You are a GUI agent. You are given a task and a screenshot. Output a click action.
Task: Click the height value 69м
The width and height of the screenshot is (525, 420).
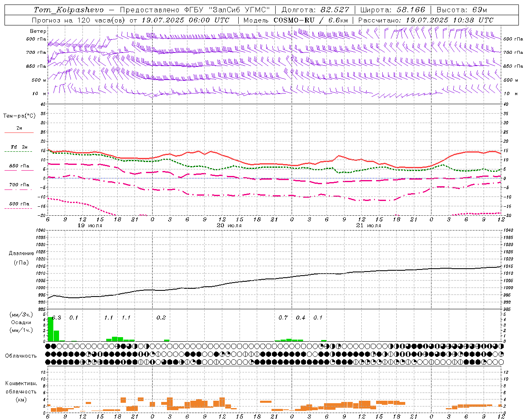(x=479, y=10)
